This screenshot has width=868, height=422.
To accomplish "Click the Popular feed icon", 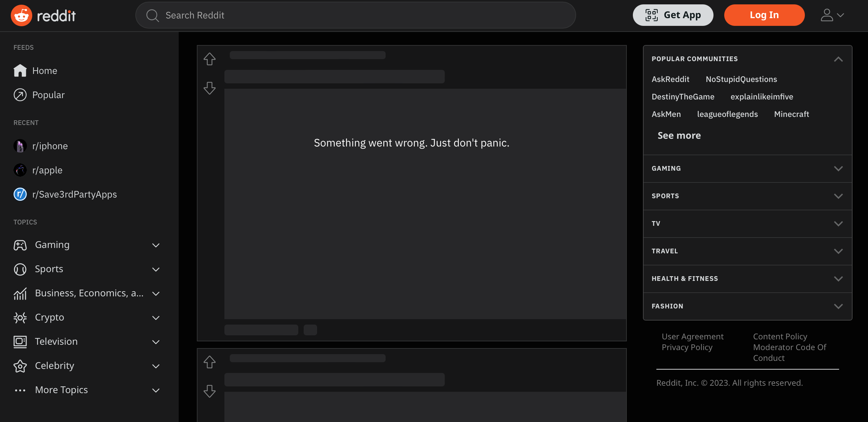I will pos(20,94).
